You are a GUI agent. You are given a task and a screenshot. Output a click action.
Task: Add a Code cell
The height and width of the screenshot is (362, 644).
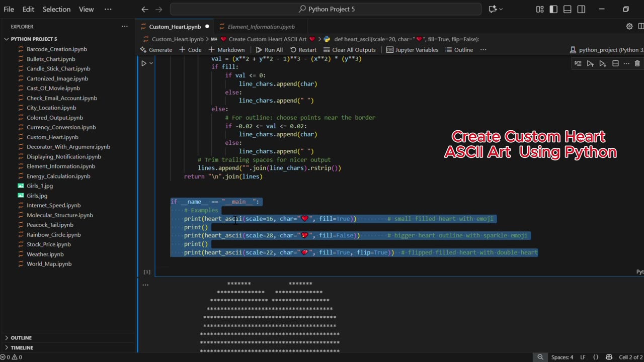(190, 50)
